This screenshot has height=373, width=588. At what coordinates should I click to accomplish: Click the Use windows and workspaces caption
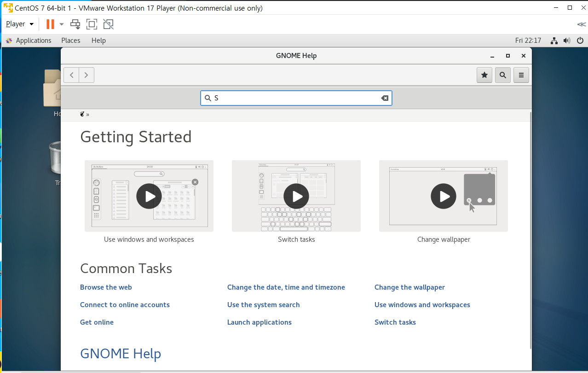click(x=149, y=239)
